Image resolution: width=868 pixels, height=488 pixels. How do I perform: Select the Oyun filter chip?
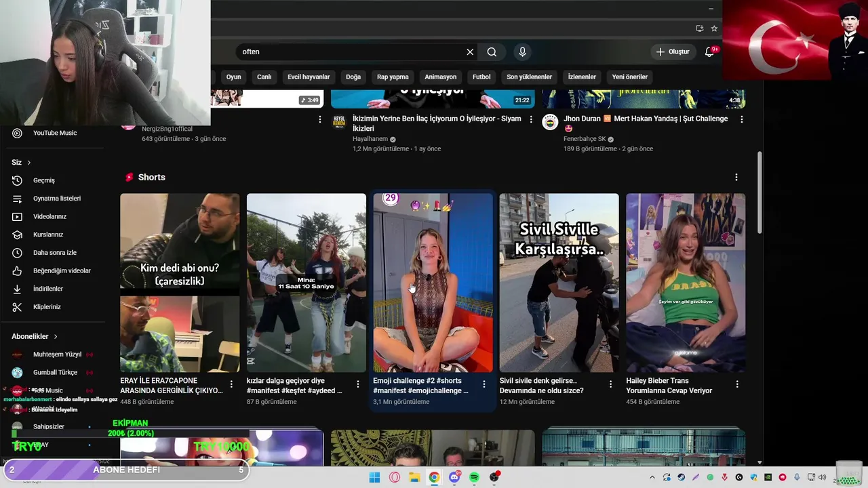(x=233, y=77)
